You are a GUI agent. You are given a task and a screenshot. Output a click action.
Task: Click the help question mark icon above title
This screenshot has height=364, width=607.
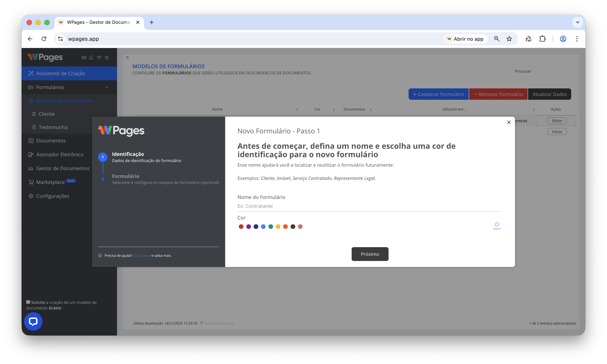click(x=127, y=58)
